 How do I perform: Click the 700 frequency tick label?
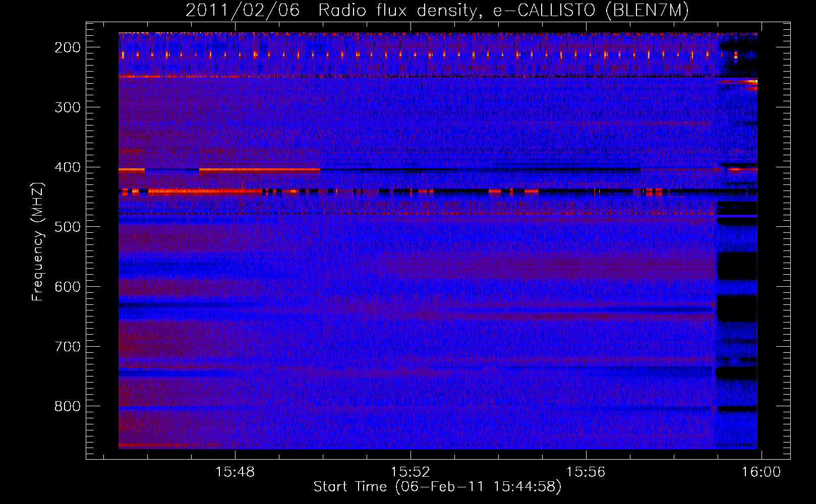click(x=68, y=347)
